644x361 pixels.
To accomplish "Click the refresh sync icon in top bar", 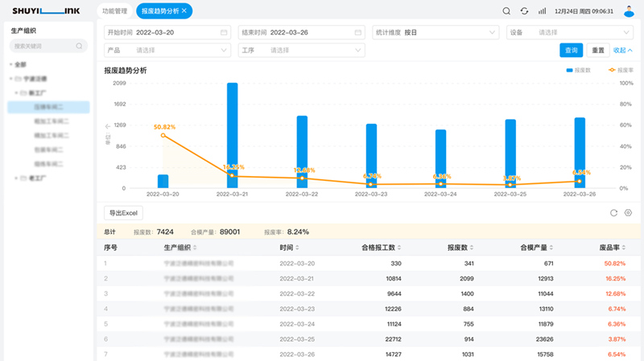I will coord(525,11).
